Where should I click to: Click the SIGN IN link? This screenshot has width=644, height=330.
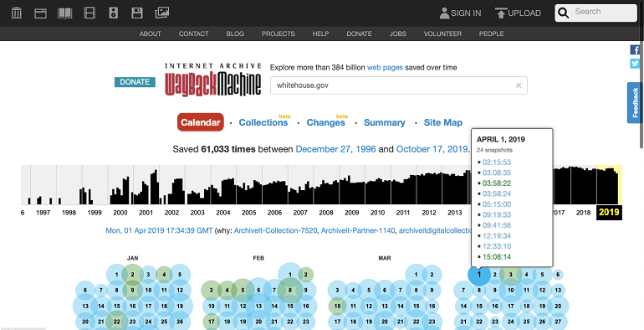(460, 13)
